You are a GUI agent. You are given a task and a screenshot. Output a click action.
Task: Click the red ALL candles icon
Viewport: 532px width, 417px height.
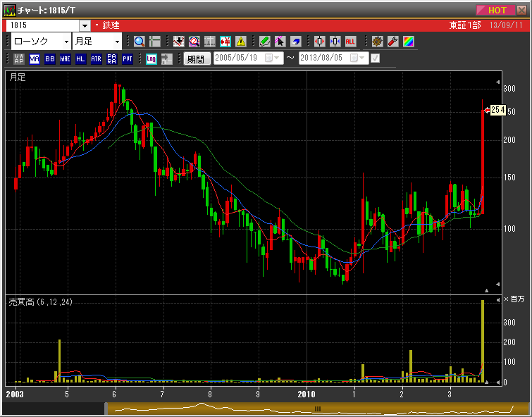[350, 42]
